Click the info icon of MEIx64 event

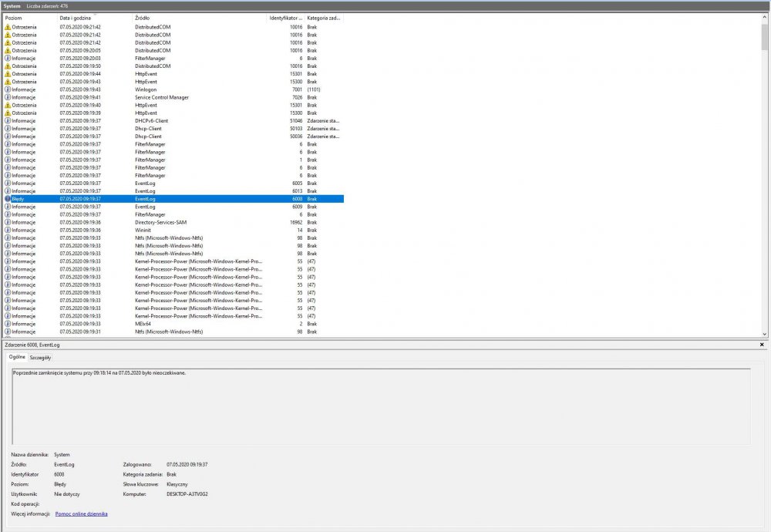click(x=8, y=324)
